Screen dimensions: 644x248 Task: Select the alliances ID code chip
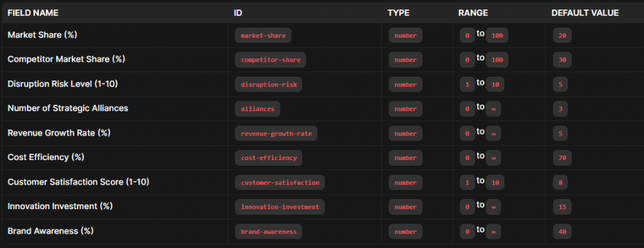point(257,109)
